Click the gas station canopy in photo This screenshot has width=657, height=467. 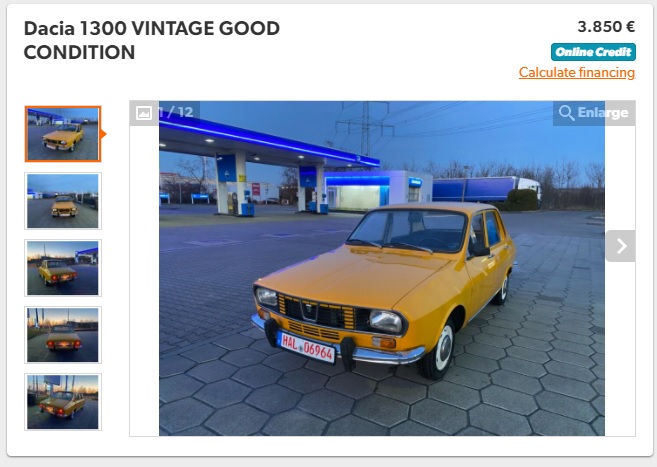point(268,140)
